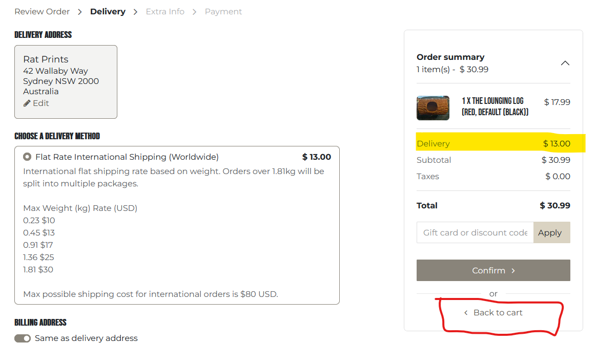
Task: Click the Lounging Log product thumbnail
Action: tap(433, 108)
